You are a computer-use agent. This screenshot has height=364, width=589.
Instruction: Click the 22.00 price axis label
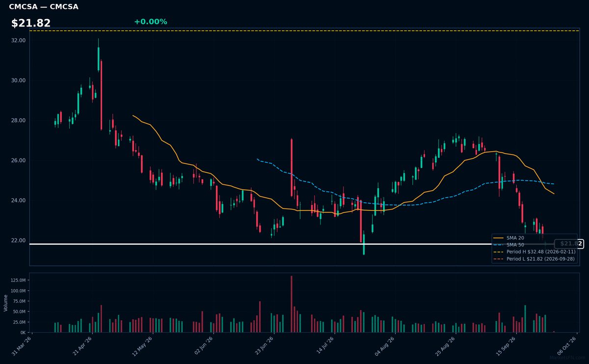pos(18,240)
